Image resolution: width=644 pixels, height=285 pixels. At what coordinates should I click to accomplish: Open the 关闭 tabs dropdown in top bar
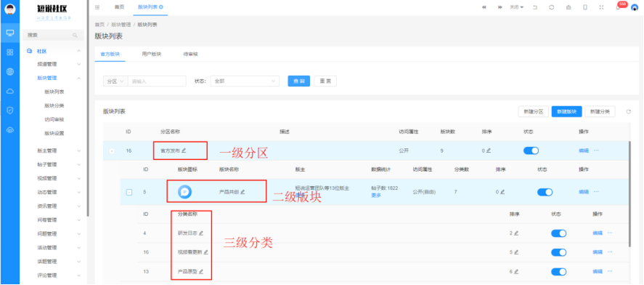pos(517,7)
